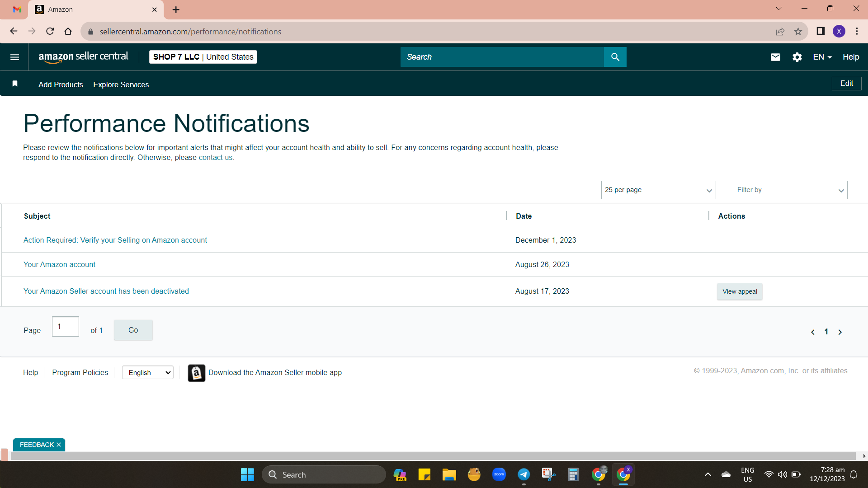The height and width of the screenshot is (488, 868).
Task: Open File Explorer from the taskbar
Action: point(449,474)
